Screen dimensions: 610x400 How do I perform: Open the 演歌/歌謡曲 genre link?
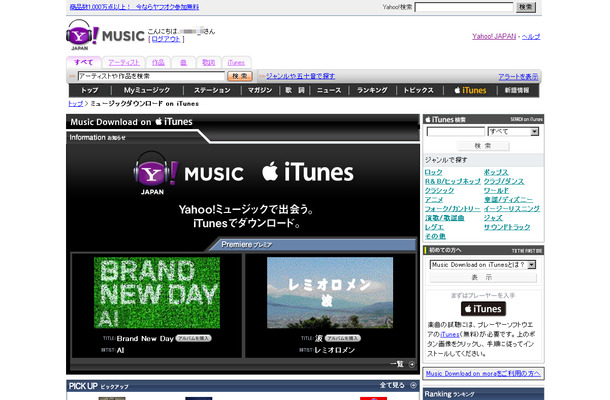coord(445,218)
